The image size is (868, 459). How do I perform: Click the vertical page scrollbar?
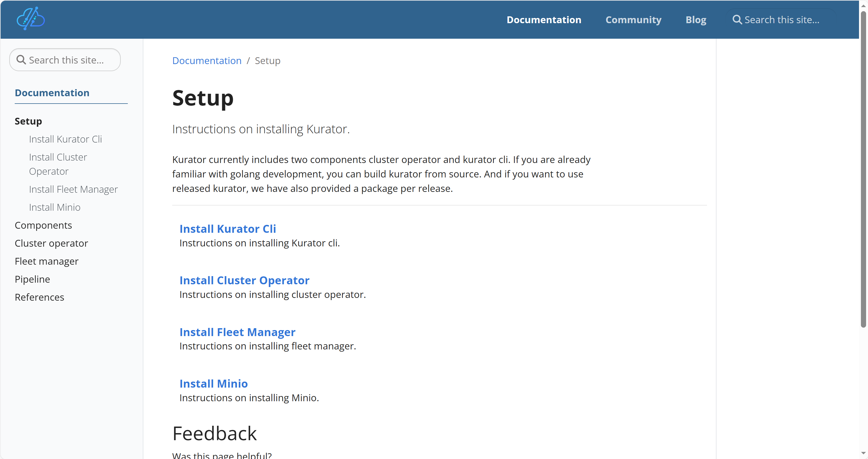pyautogui.click(x=863, y=168)
